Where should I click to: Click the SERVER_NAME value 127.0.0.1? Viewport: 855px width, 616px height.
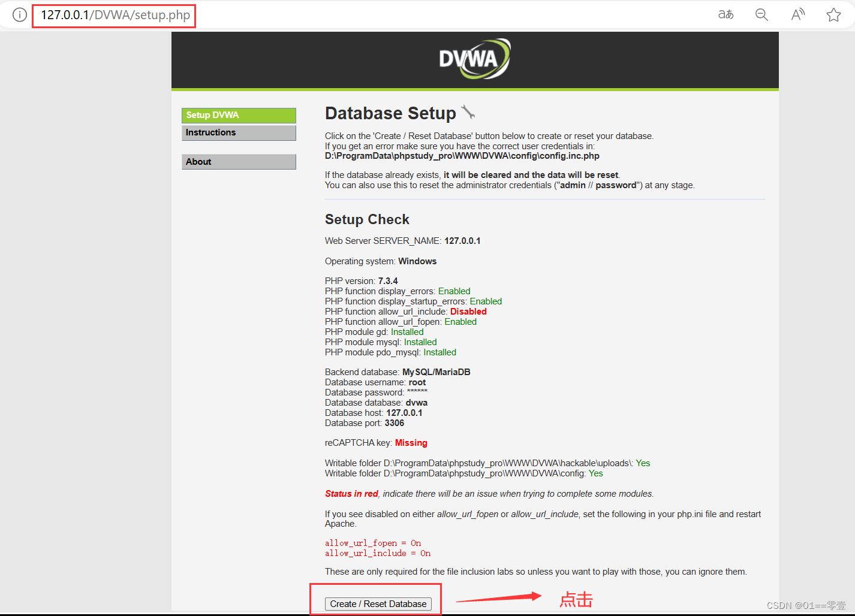pyautogui.click(x=462, y=241)
